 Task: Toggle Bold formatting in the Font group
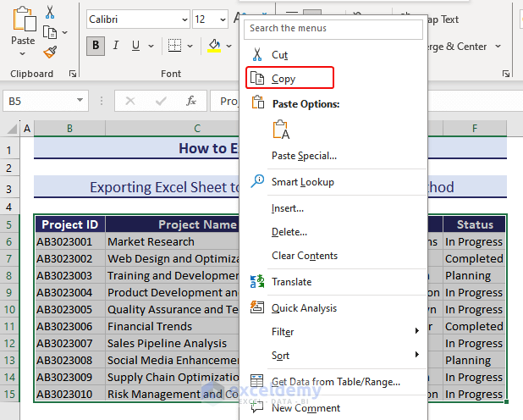[96, 46]
